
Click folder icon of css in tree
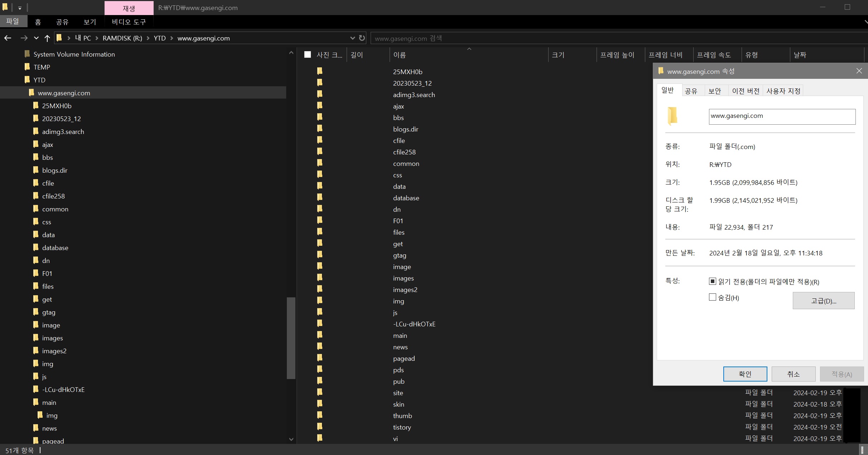point(36,221)
